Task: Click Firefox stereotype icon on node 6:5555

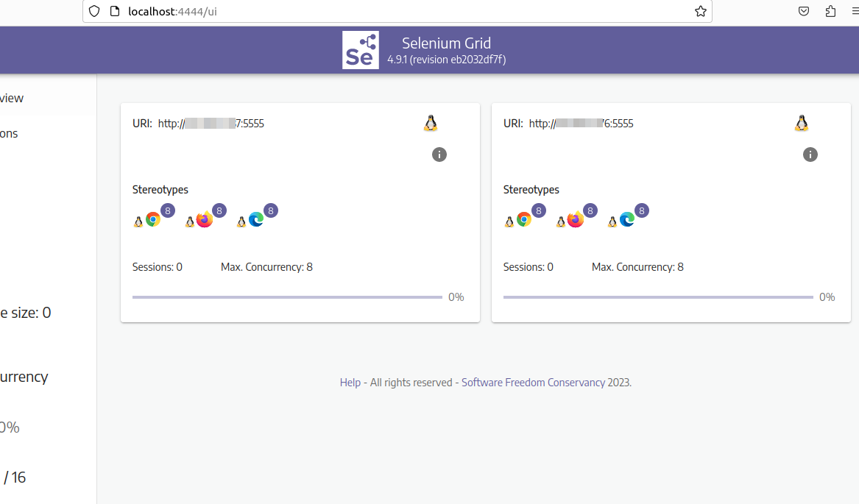Action: point(575,220)
